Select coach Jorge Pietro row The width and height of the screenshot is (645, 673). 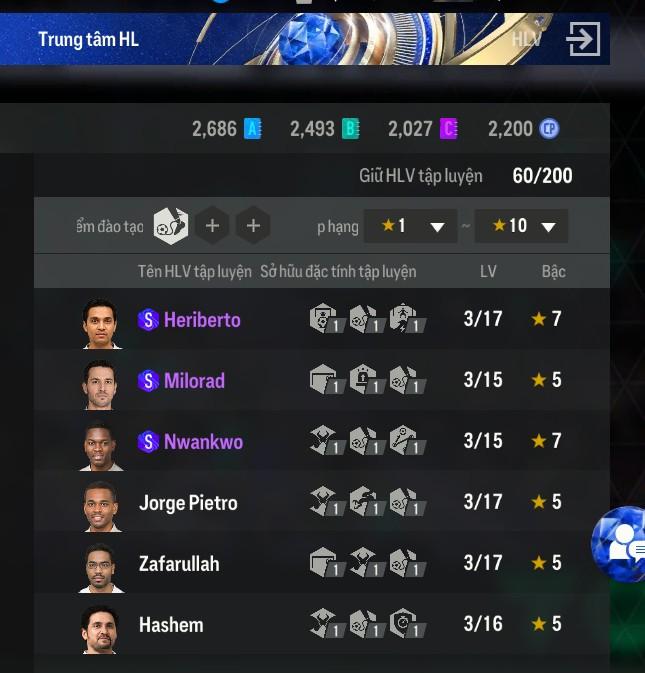322,502
